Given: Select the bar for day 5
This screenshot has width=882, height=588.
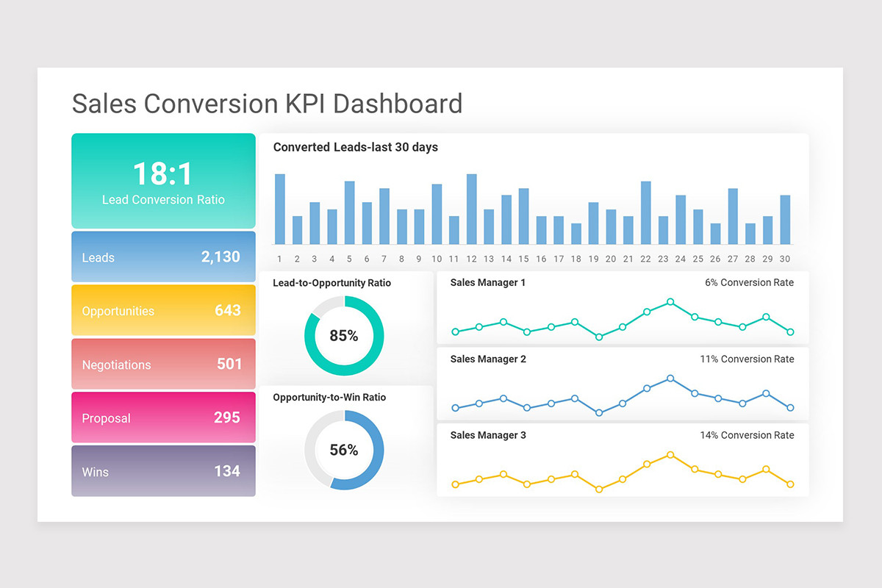Looking at the screenshot, I should pyautogui.click(x=349, y=212).
